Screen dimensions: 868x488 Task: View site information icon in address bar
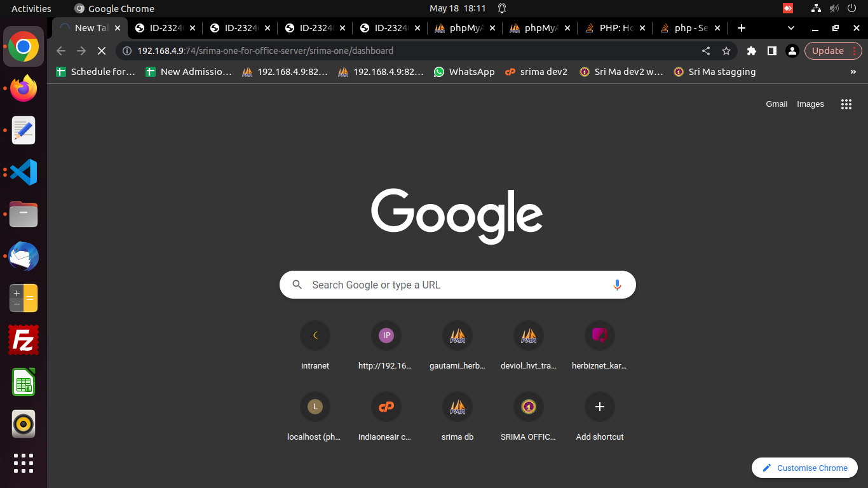tap(126, 51)
